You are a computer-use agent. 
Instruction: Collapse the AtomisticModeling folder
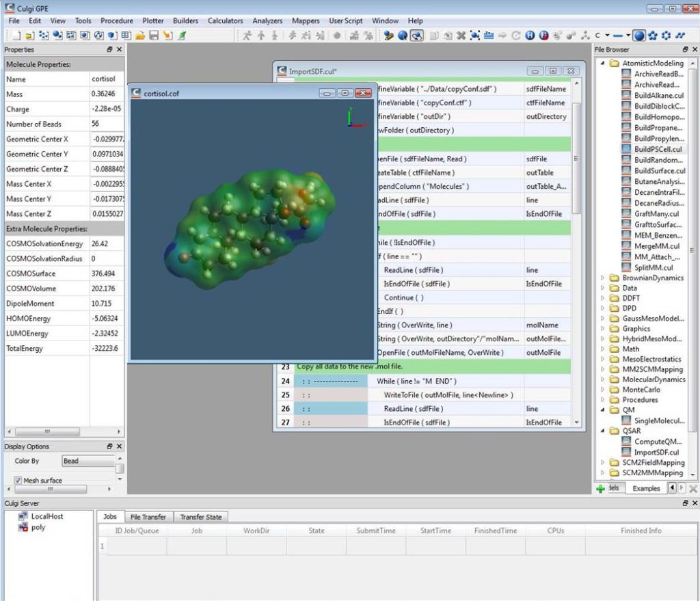tap(602, 64)
